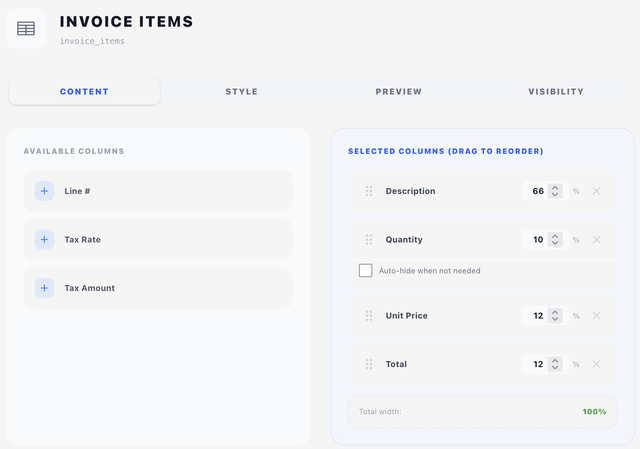The image size is (640, 449).
Task: Add the Line # column
Action: coord(44,191)
